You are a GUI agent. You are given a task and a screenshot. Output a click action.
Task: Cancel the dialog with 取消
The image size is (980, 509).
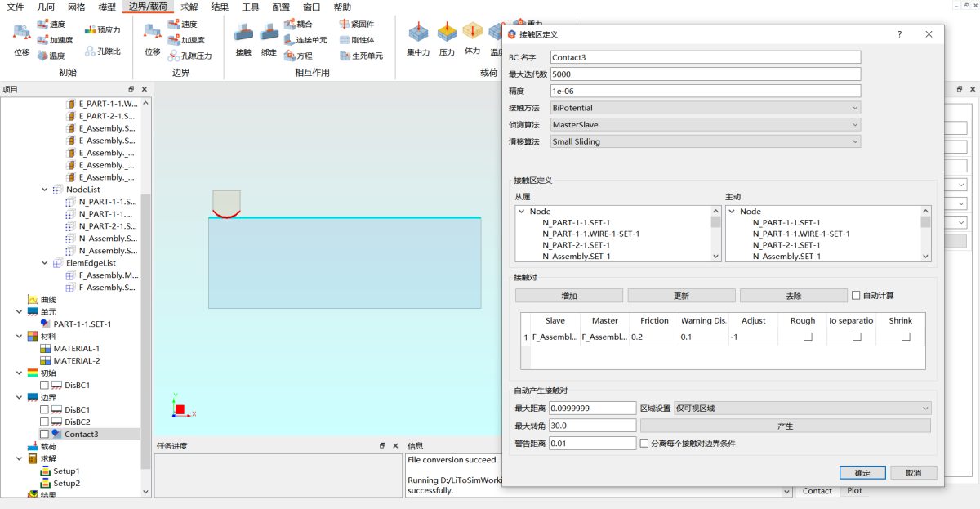[x=914, y=473]
